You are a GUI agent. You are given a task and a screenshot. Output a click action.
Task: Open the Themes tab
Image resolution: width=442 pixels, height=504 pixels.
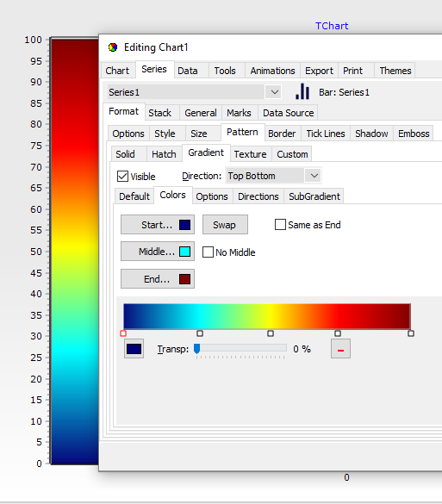click(x=395, y=71)
